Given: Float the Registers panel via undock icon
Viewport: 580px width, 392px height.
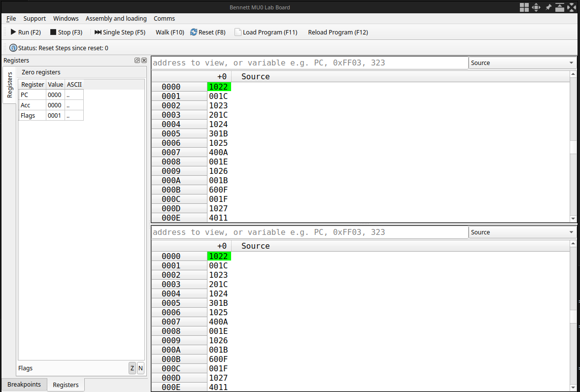Looking at the screenshot, I should click(137, 60).
